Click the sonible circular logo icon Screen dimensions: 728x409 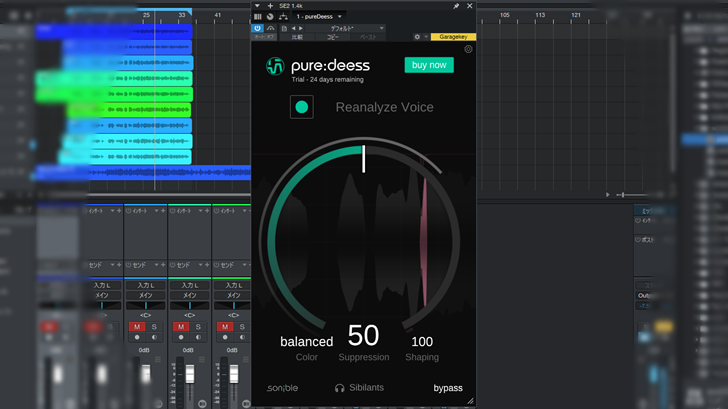[275, 66]
